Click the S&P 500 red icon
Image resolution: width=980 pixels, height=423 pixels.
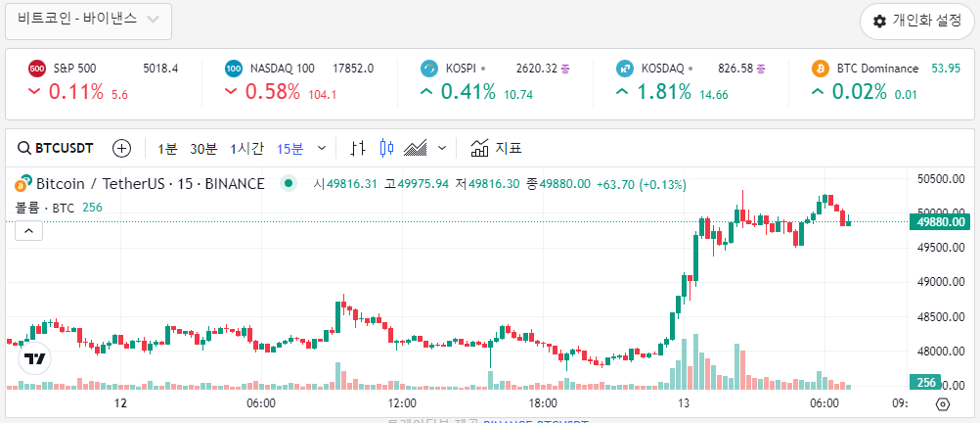(37, 69)
